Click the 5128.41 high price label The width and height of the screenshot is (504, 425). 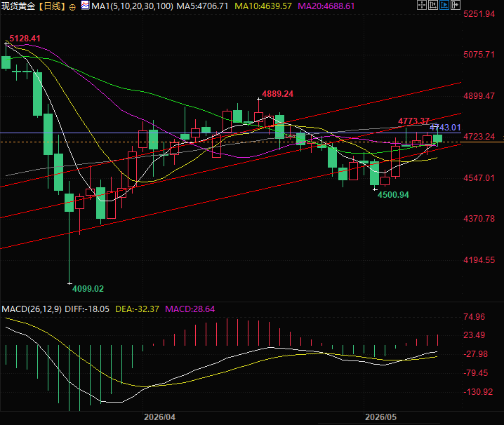pyautogui.click(x=25, y=39)
